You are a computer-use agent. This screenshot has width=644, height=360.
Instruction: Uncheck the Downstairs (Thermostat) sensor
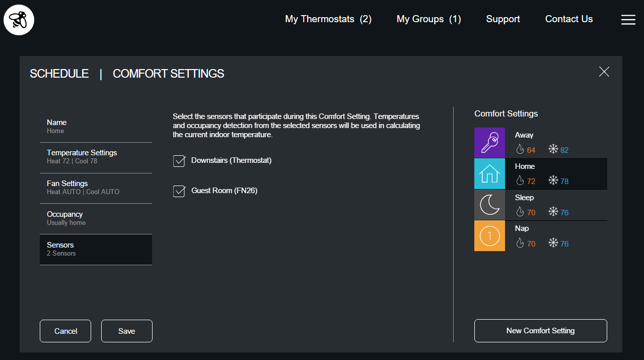179,161
